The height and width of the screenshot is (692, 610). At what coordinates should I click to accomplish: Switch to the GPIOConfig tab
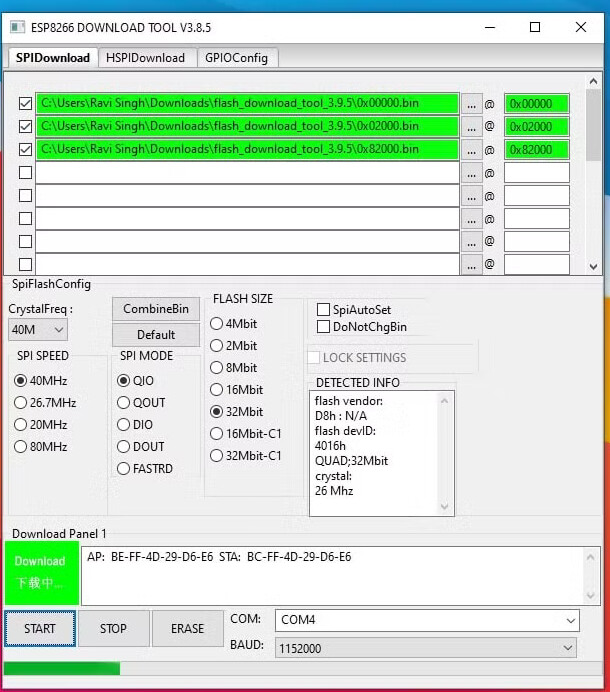click(237, 58)
